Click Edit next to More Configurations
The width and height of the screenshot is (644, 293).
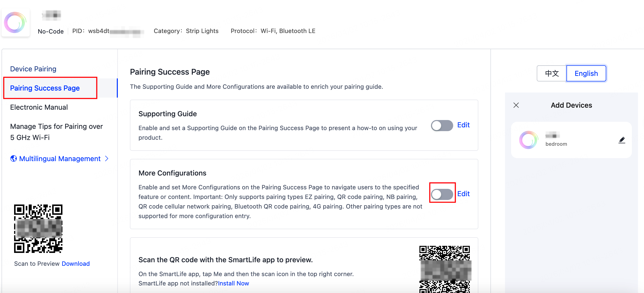point(463,194)
